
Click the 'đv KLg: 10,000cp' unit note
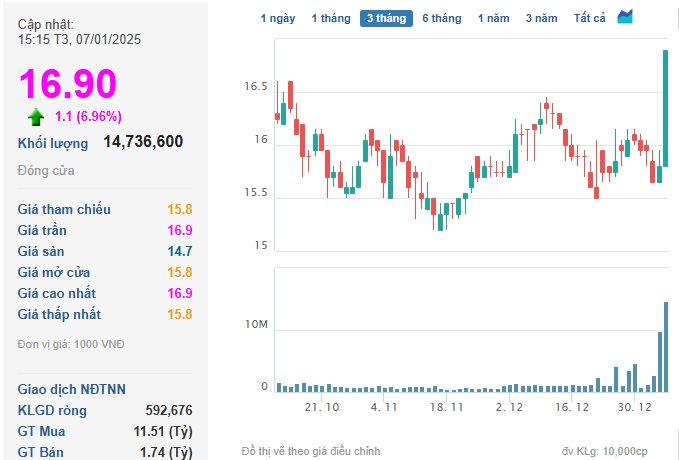point(605,451)
